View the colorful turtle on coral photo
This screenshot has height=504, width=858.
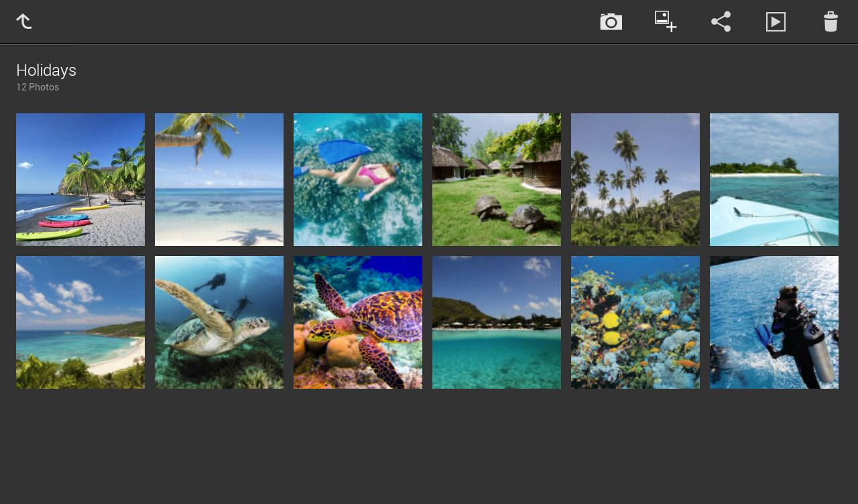point(358,322)
